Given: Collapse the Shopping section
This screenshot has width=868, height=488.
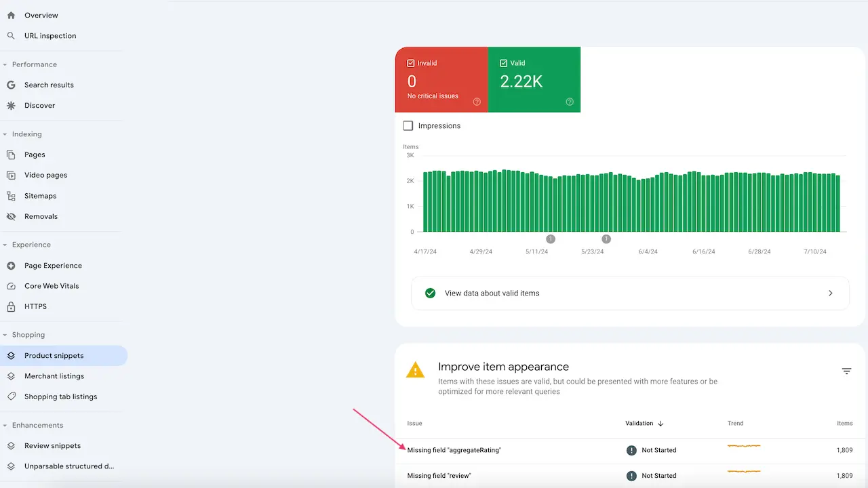Looking at the screenshot, I should [x=5, y=334].
